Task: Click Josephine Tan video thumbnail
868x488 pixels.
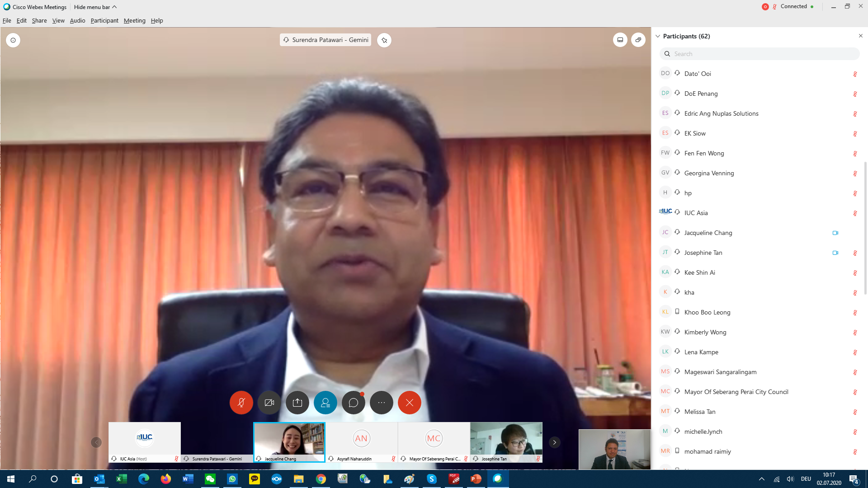Action: click(506, 439)
